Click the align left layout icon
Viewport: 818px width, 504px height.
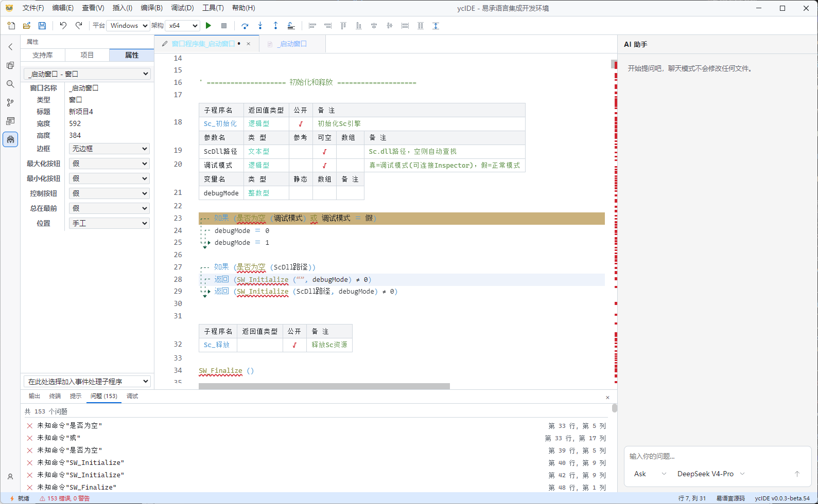pos(312,26)
